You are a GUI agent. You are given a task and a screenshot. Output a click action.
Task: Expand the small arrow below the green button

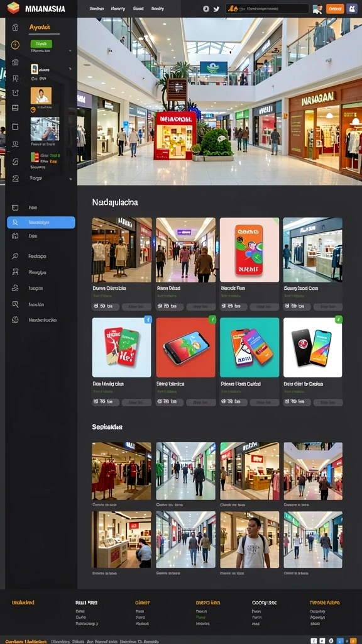coord(70,51)
